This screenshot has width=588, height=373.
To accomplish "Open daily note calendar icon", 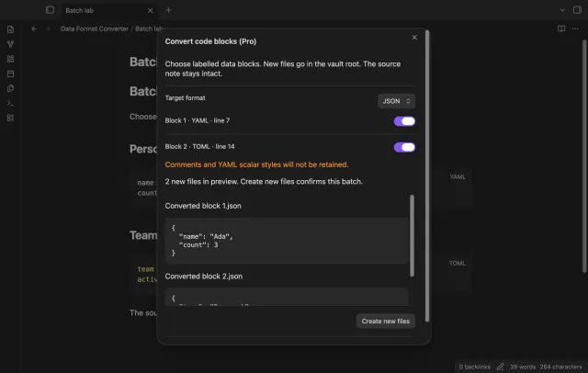I will coord(10,73).
